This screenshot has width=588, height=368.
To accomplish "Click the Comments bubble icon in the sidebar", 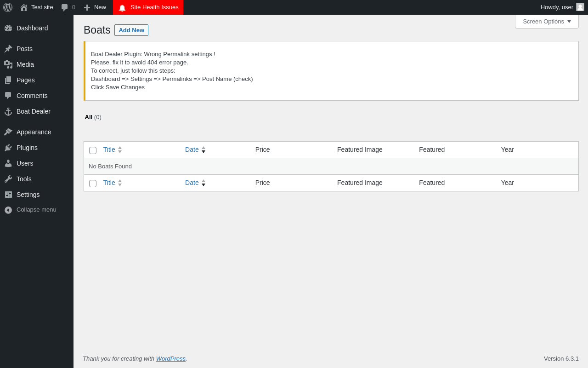I will pos(8,96).
